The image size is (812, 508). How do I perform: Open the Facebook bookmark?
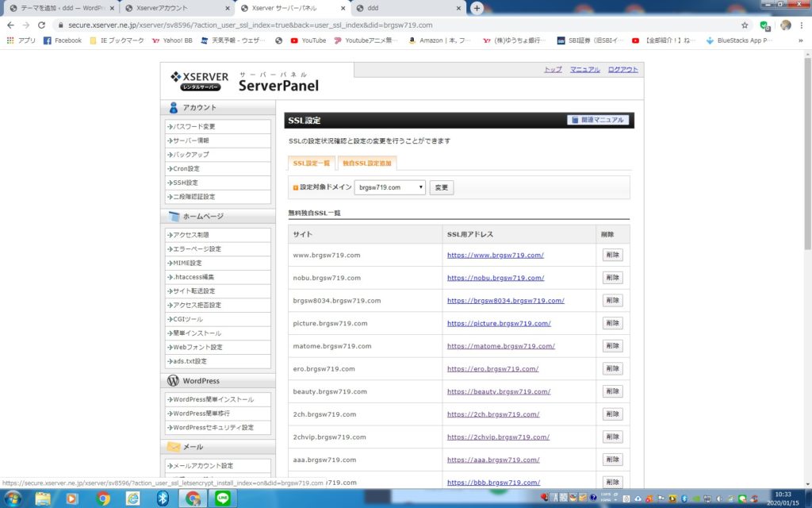click(x=63, y=40)
